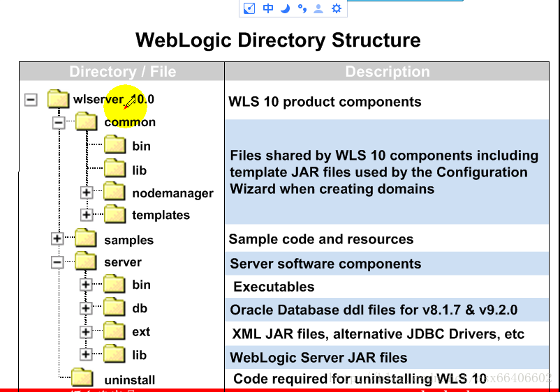
Task: Collapse the common folder node
Action: point(59,123)
